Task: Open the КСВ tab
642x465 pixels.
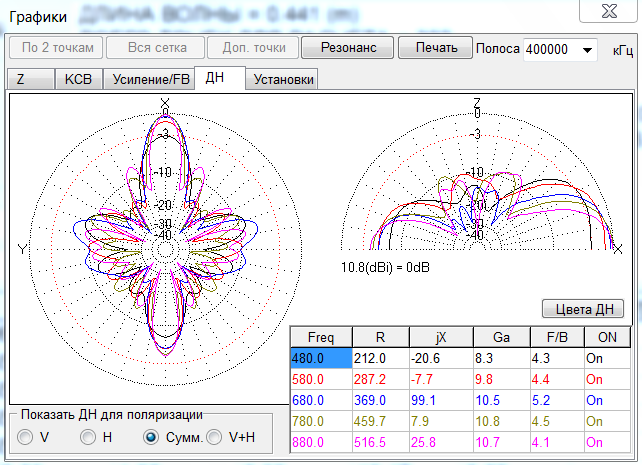Action: (76, 80)
